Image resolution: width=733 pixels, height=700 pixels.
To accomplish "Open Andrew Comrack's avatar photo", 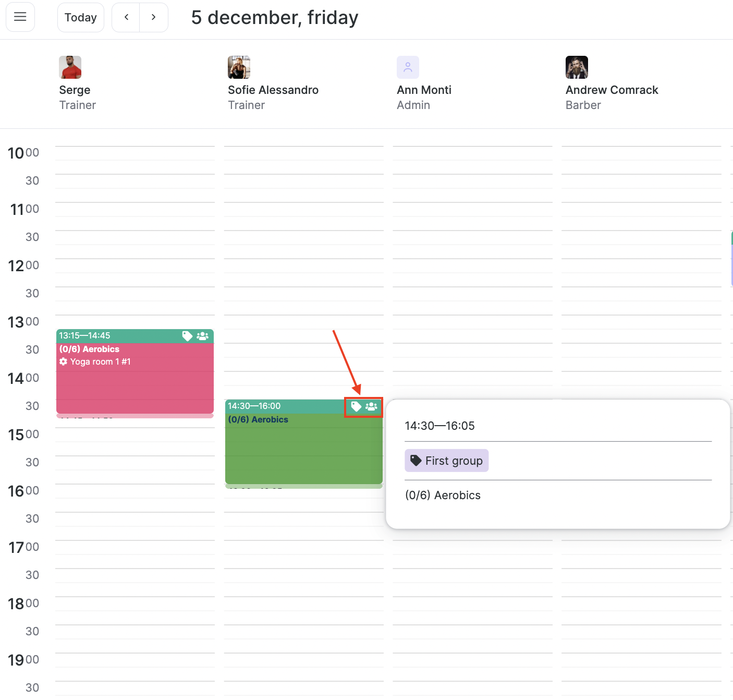I will pyautogui.click(x=577, y=67).
